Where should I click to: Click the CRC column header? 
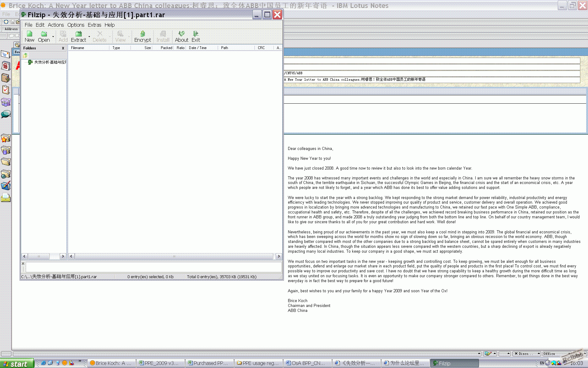[x=264, y=48]
